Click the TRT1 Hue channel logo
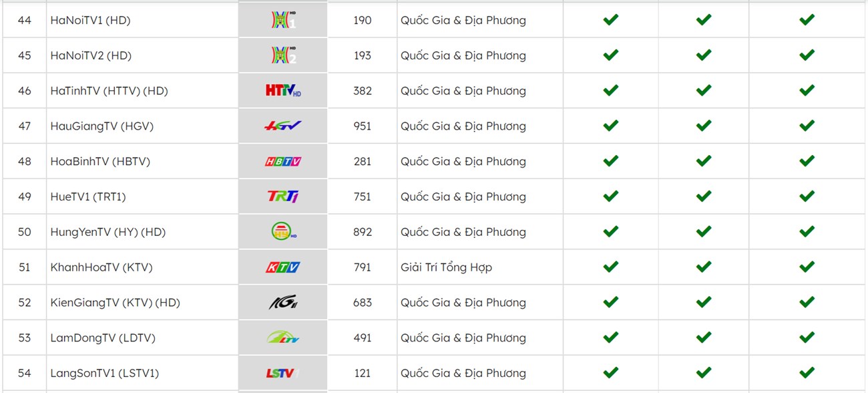This screenshot has width=868, height=393. tap(283, 196)
